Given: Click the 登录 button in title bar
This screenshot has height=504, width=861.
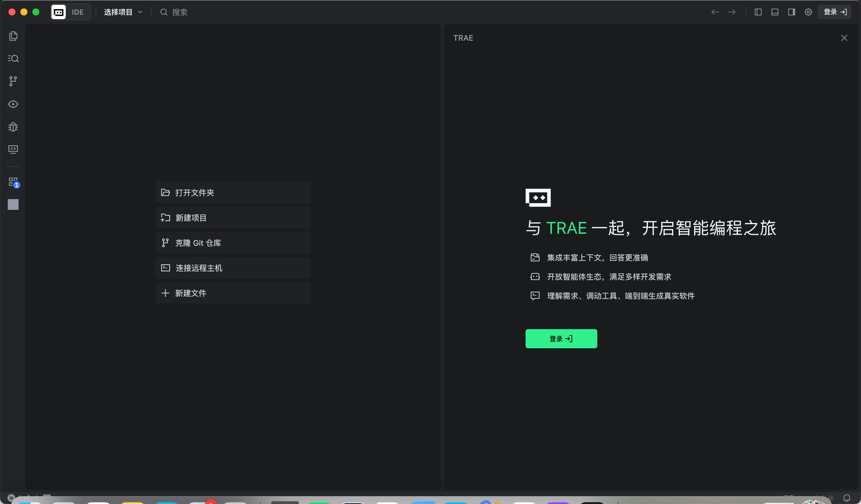Looking at the screenshot, I should click(x=835, y=12).
